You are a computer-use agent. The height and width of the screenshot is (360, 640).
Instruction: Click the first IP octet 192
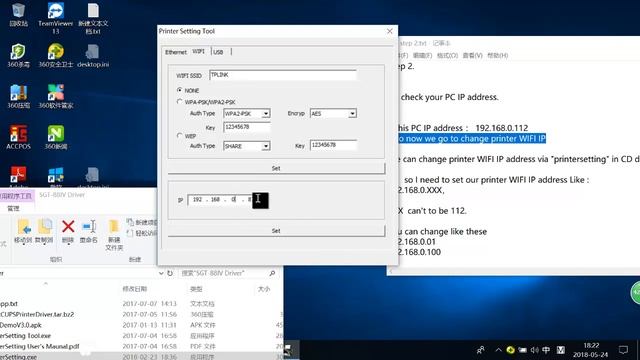198,200
